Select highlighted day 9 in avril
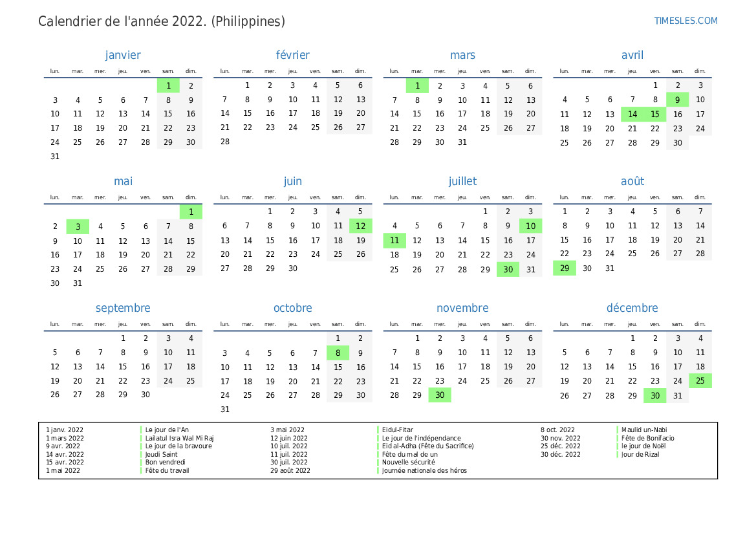756x535 pixels. [677, 100]
